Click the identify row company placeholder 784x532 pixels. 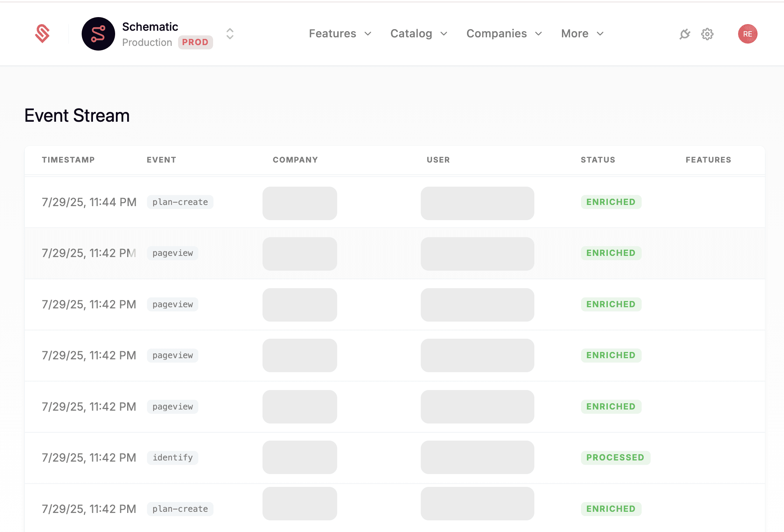tap(299, 457)
